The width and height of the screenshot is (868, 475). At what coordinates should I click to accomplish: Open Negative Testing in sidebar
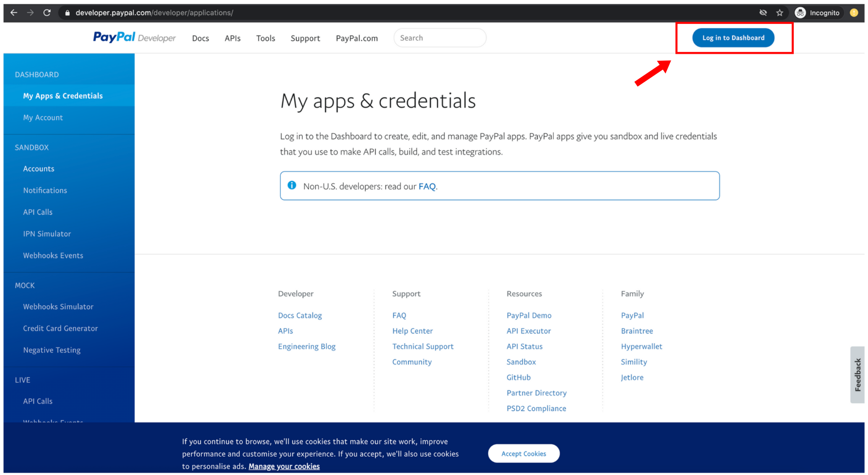(52, 350)
